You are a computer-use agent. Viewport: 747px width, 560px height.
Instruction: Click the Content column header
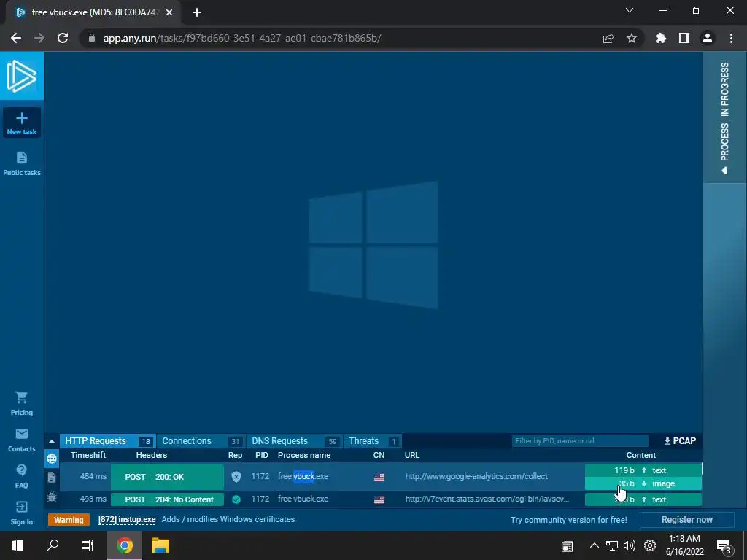(x=640, y=455)
